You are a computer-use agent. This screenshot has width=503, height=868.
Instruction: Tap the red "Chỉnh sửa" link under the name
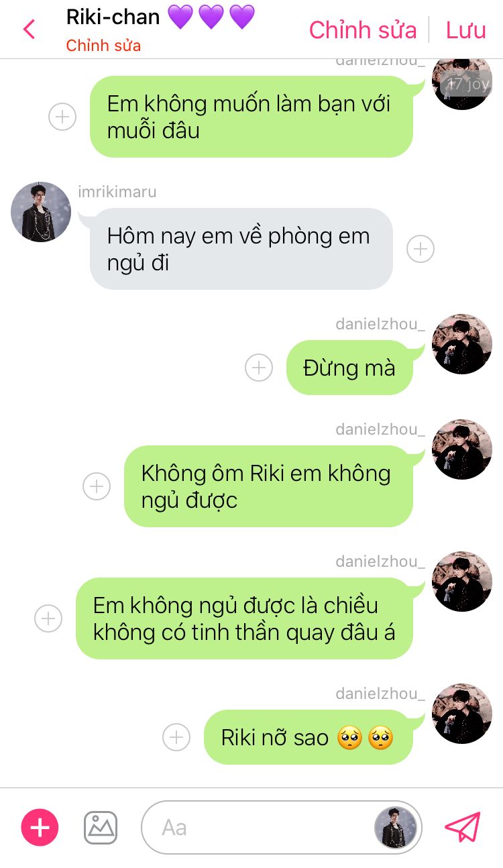103,46
